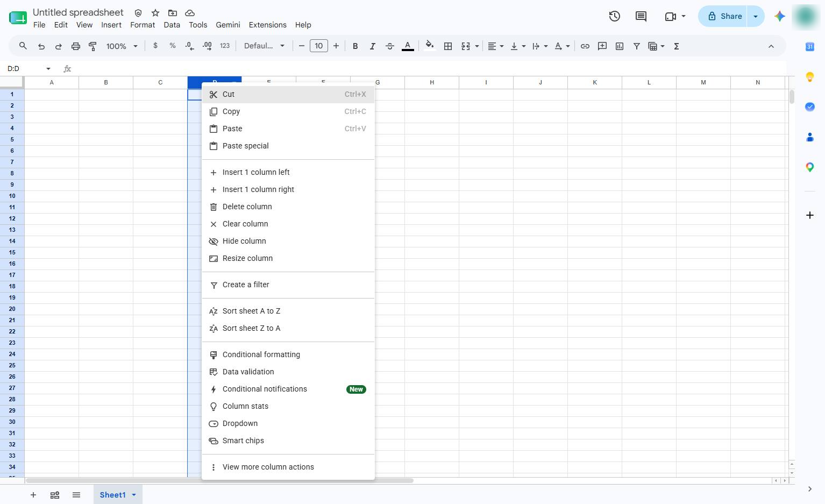Click the redo arrow icon
This screenshot has height=504, width=825.
pos(58,46)
